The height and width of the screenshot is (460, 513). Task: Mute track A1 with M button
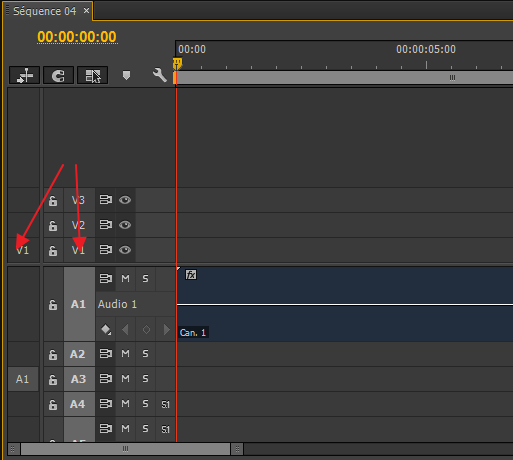pyautogui.click(x=125, y=279)
